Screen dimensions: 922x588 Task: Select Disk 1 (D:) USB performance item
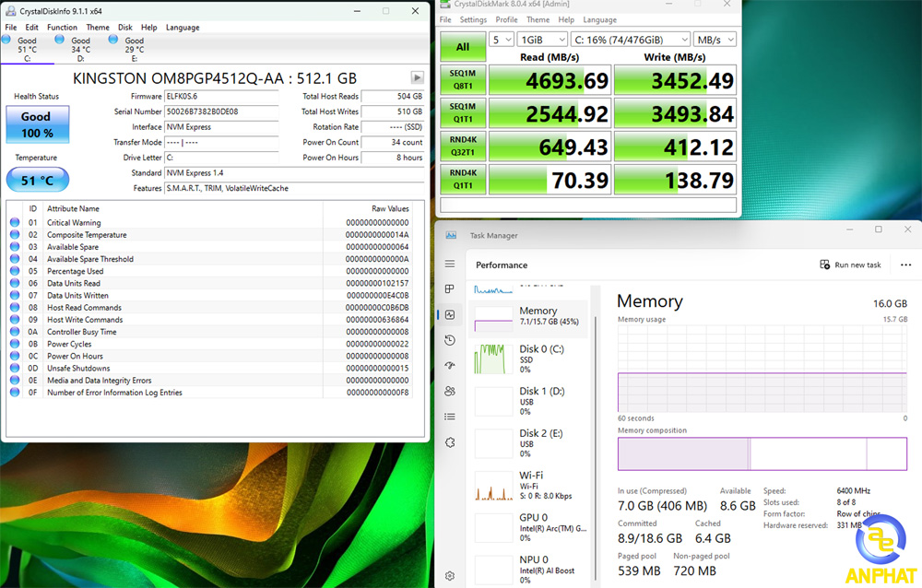528,401
